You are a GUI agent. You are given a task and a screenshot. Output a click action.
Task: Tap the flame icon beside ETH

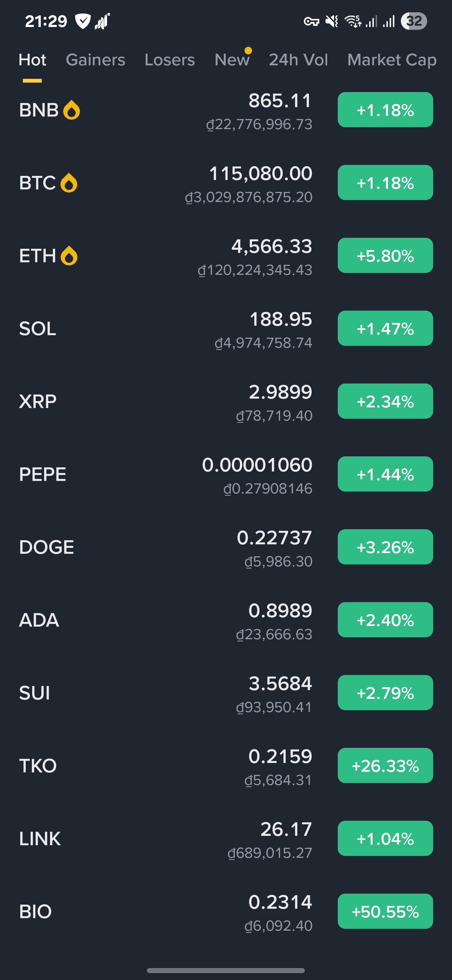(69, 256)
